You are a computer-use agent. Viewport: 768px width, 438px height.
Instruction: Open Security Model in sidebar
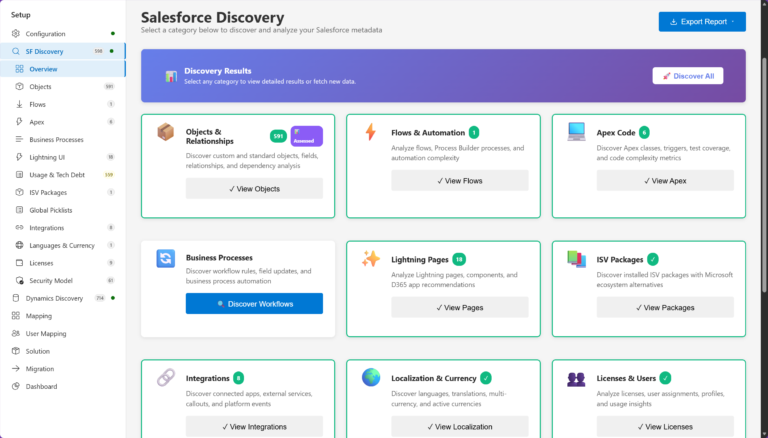63,281
